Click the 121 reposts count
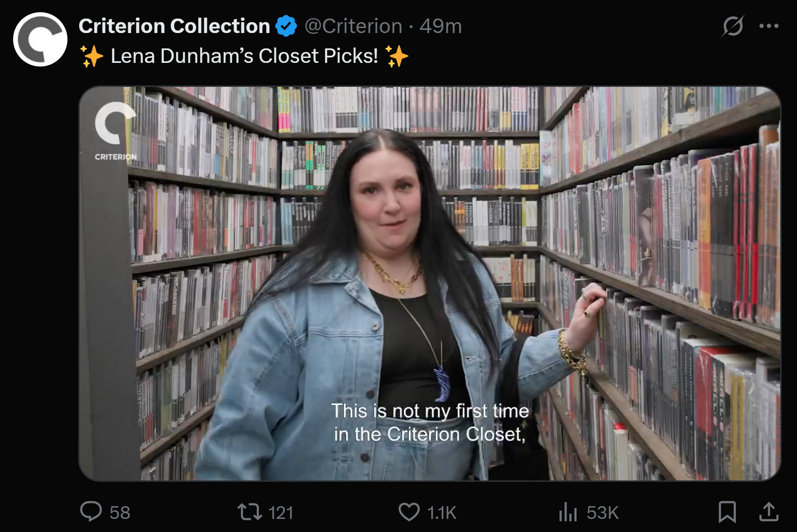797x532 pixels. click(x=281, y=513)
